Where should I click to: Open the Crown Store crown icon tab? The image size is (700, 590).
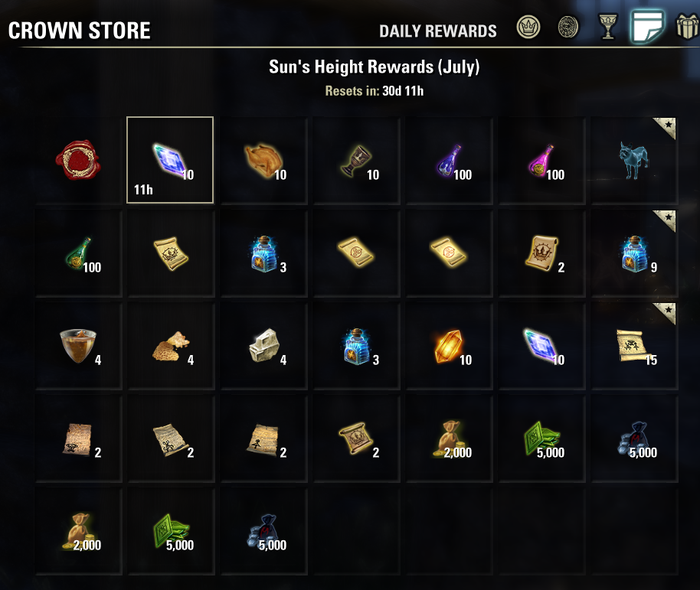pyautogui.click(x=528, y=28)
